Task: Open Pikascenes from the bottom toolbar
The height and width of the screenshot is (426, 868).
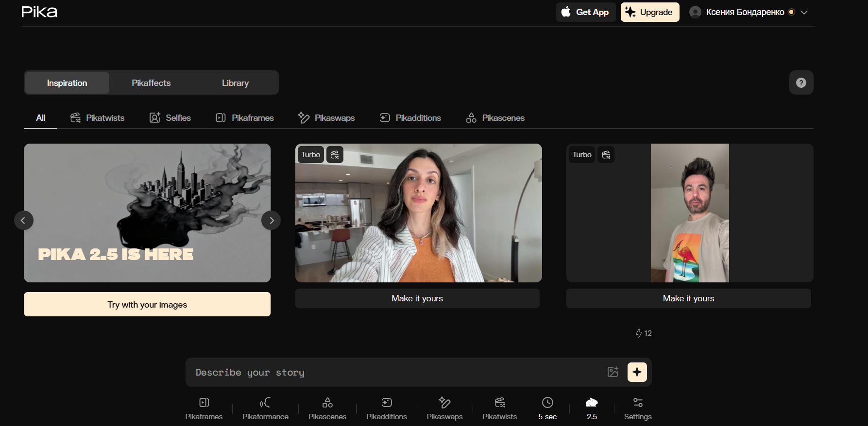Action: 327,409
